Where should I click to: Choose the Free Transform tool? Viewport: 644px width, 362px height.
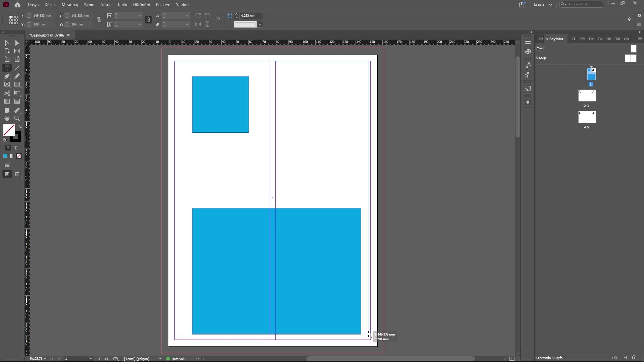click(17, 93)
